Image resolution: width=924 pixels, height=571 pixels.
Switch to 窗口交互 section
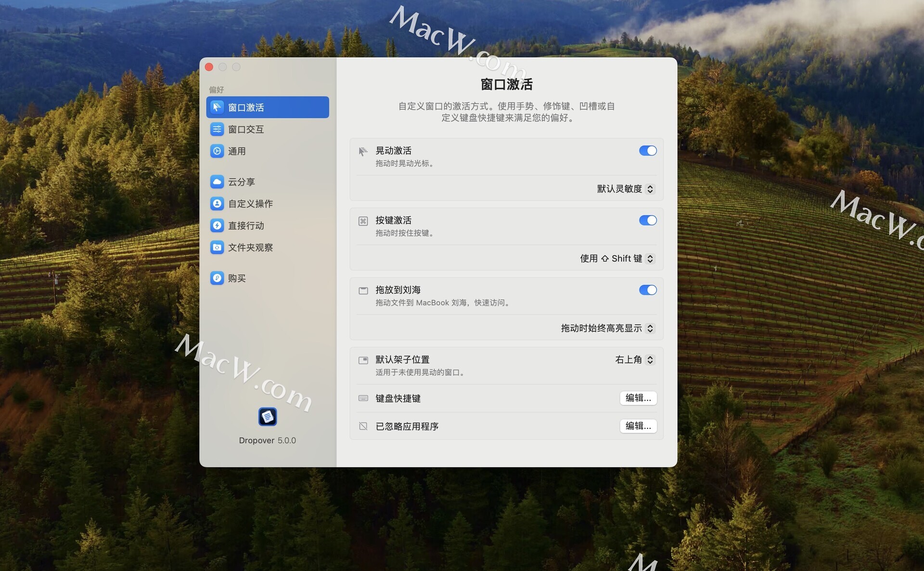click(268, 129)
